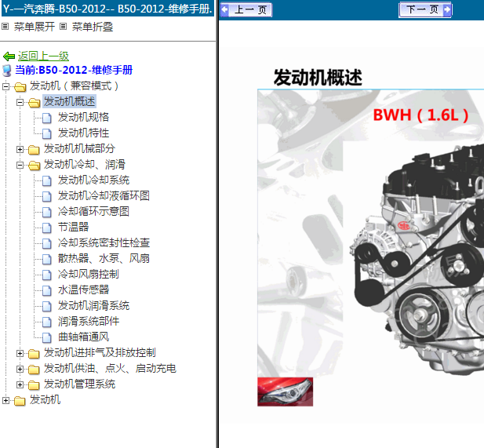Select the 发动机进排气及排放控制 folder label

(x=100, y=352)
